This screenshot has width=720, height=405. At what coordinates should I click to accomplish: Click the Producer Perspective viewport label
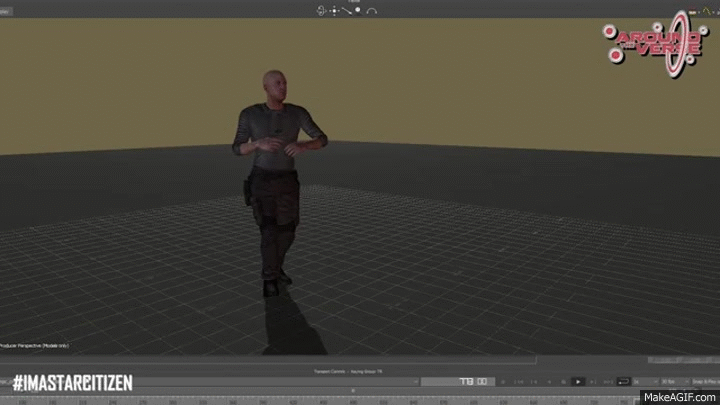tap(34, 345)
